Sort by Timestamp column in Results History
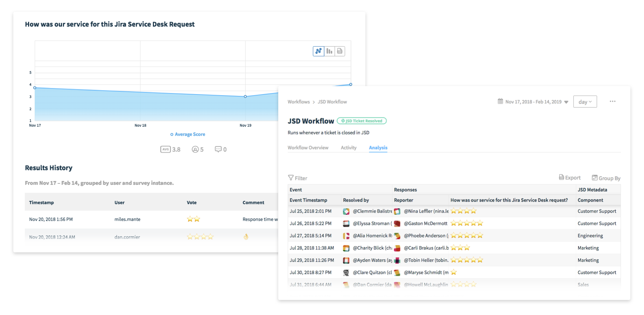Viewport: 644px width, 315px height. 41,203
